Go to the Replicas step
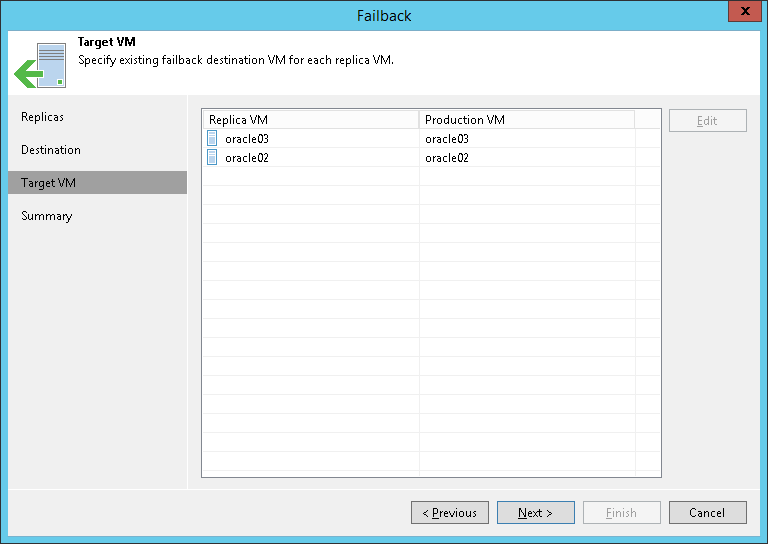This screenshot has width=768, height=544. pos(43,117)
